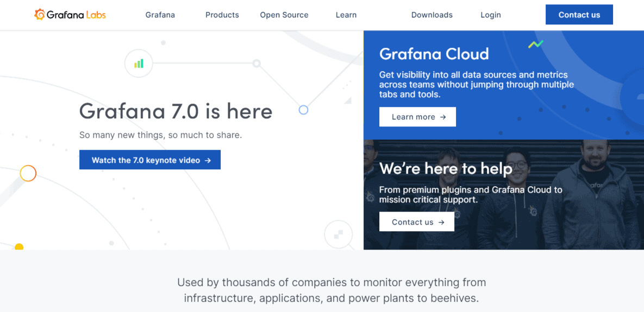Watch the 7.0 keynote video
644x312 pixels.
150,160
